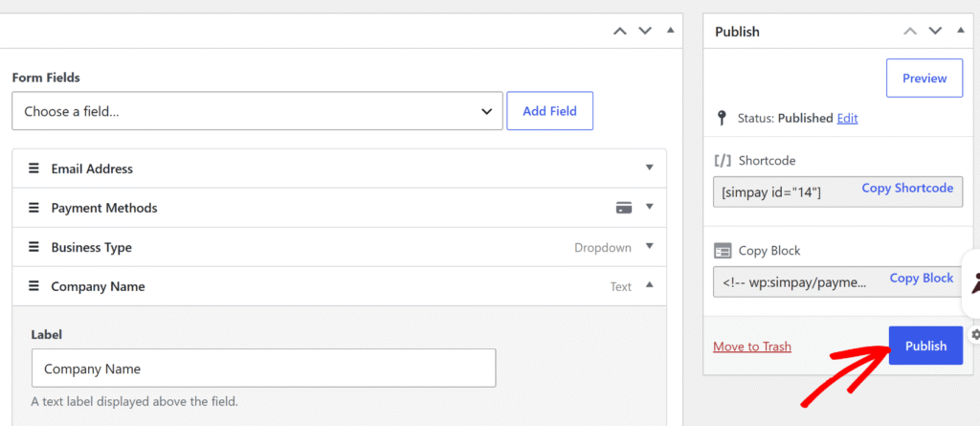Click the Business Type drag handle icon

(33, 247)
